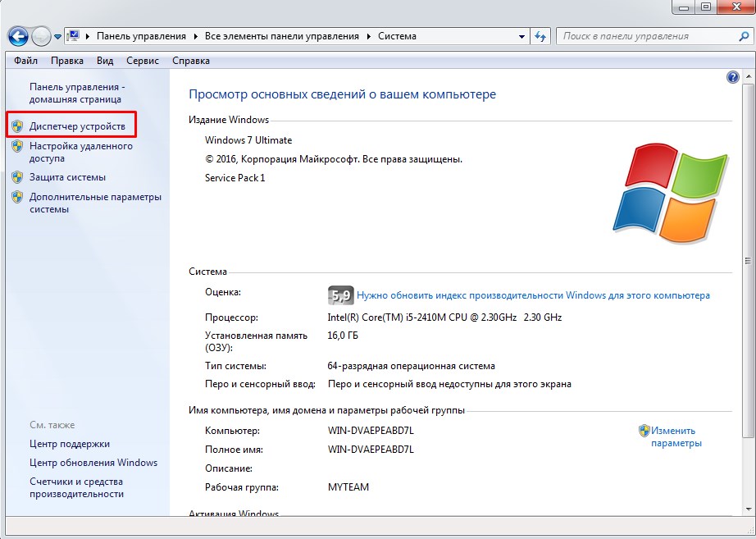Expand the arrow before 'Панель управления' breadcrumb
Viewport: 756px width, 539px height.
(88, 37)
